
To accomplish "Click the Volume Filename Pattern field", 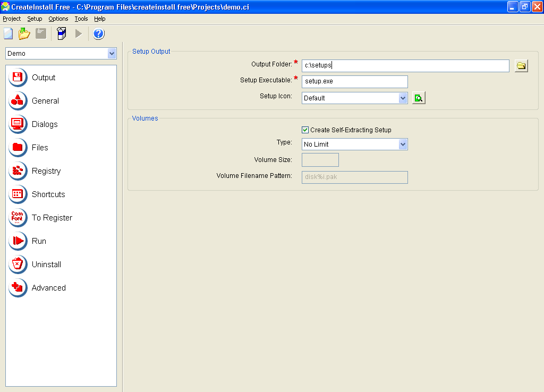I will [x=354, y=177].
